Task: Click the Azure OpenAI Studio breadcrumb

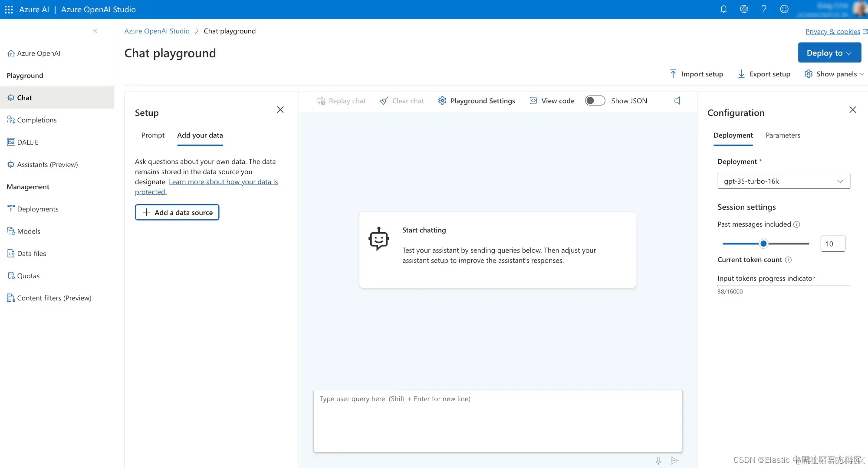Action: 157,31
